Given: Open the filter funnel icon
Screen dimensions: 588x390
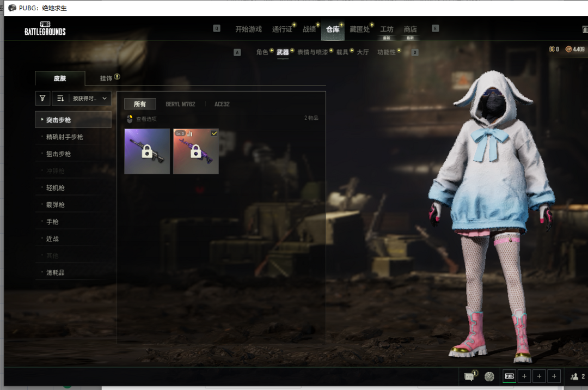Looking at the screenshot, I should tap(42, 99).
